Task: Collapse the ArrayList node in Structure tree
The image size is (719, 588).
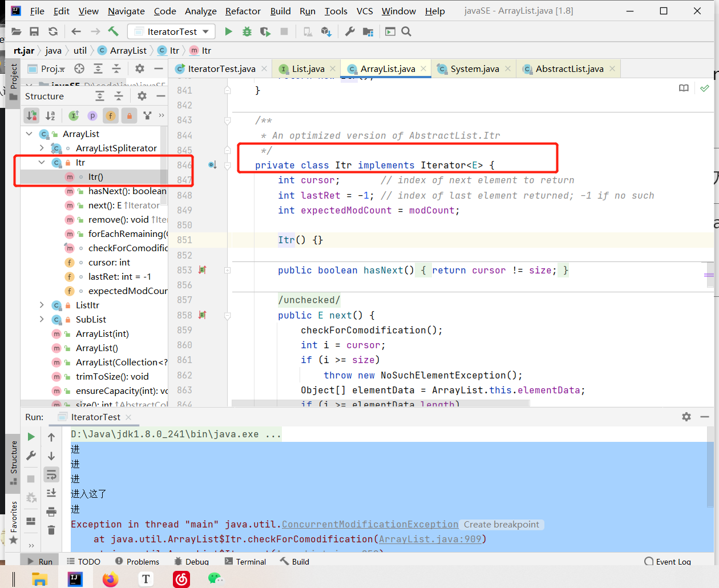Action: (x=29, y=134)
